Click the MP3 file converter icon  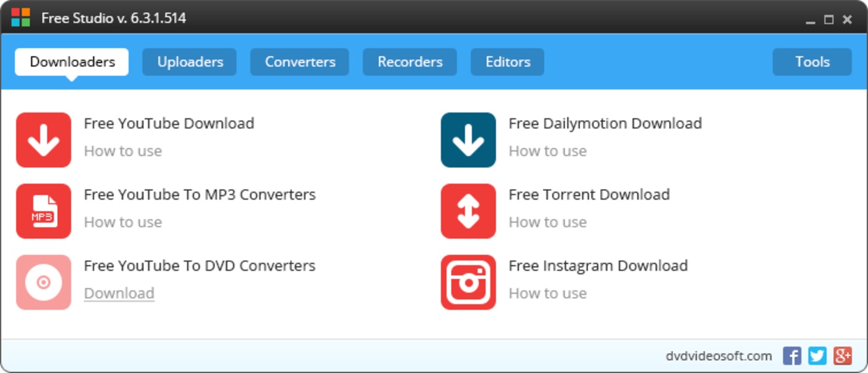click(x=44, y=211)
